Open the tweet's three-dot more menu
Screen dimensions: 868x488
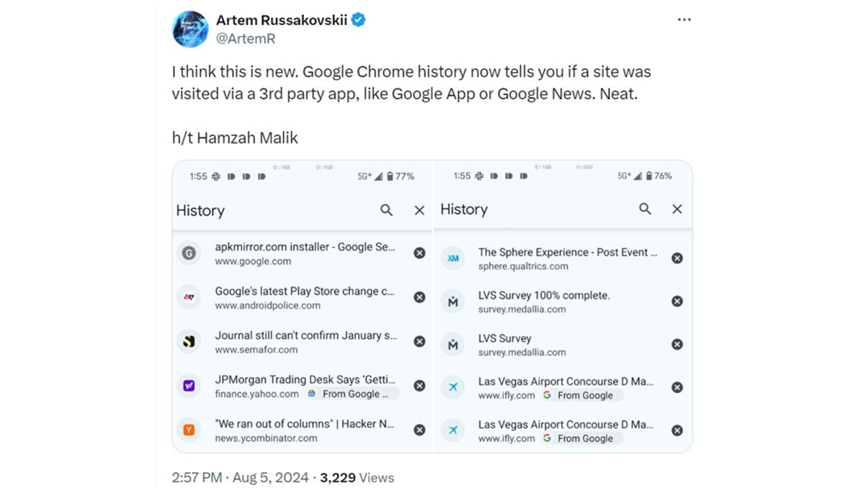[684, 19]
